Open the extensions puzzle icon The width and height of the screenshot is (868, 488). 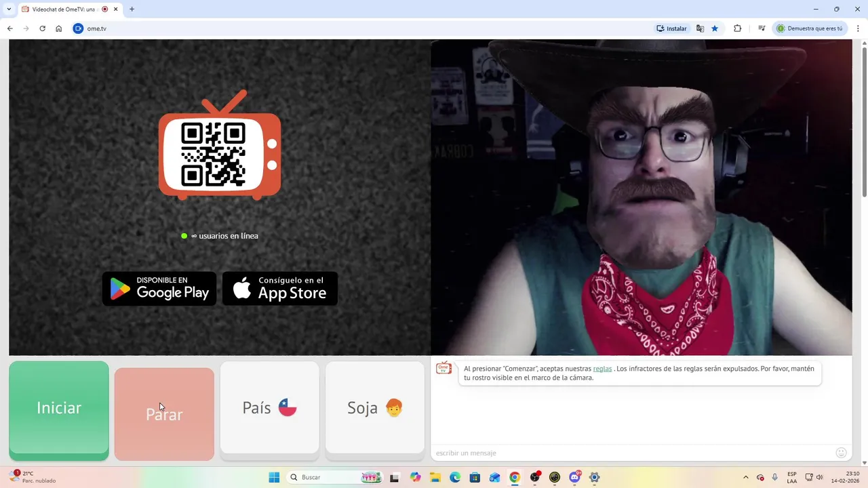pos(738,28)
